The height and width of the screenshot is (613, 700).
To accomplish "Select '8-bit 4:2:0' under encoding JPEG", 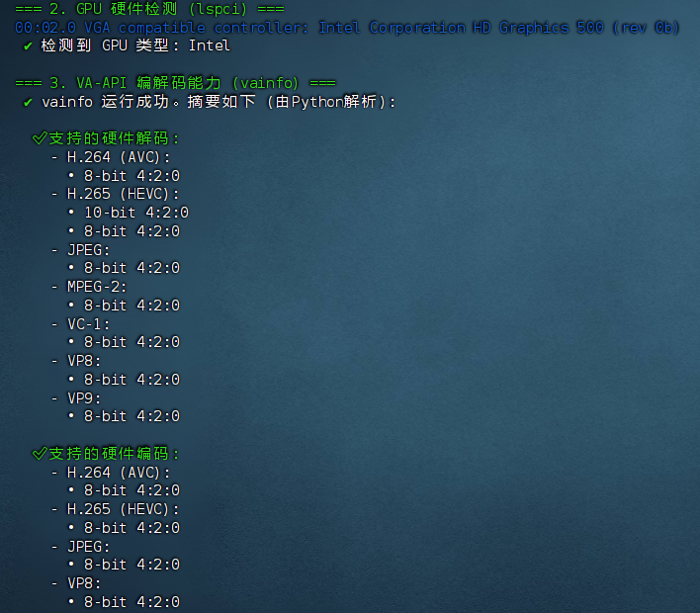I will pos(131,565).
